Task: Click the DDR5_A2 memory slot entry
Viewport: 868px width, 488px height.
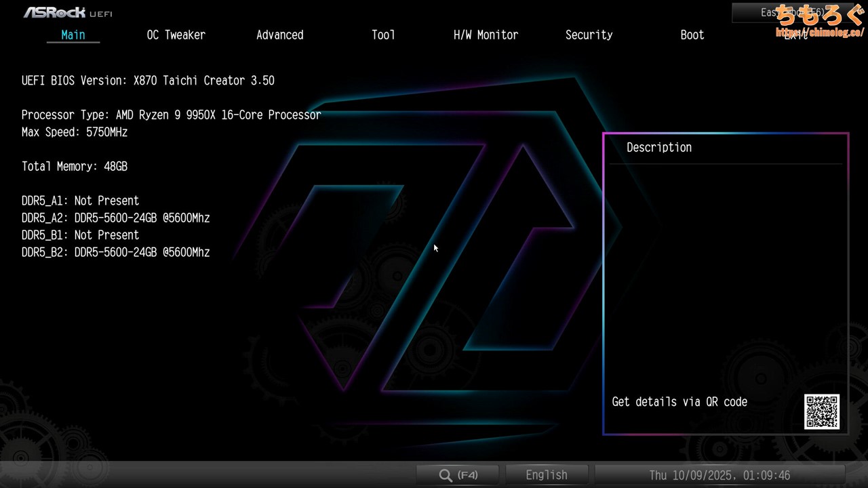Action: pyautogui.click(x=115, y=218)
